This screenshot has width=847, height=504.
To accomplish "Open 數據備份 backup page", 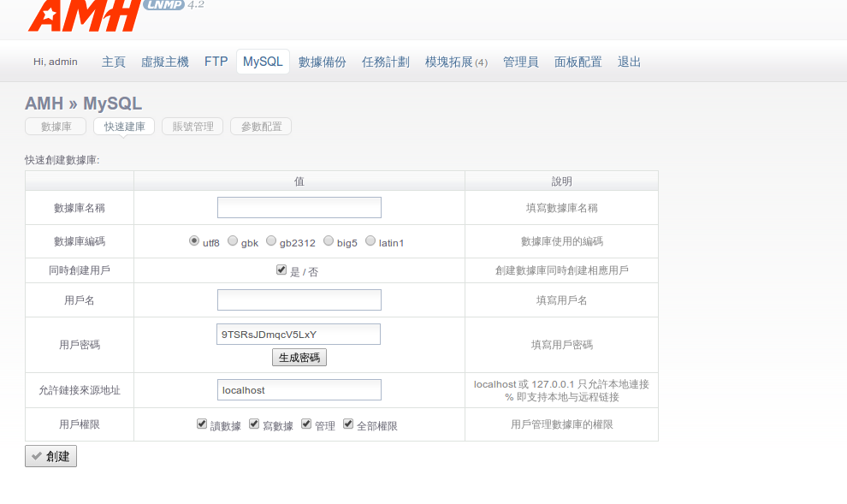I will (322, 62).
